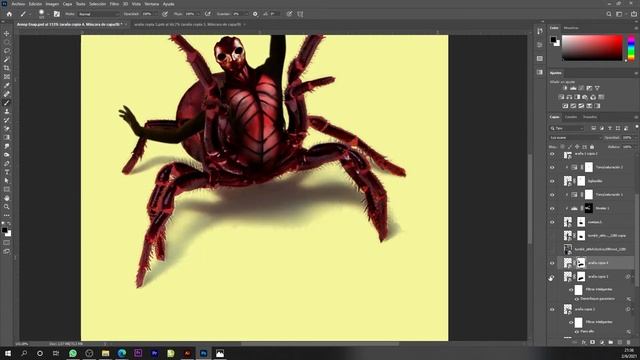
Task: Hide the 'Niveles 1' adjustment layer
Action: coord(552,208)
